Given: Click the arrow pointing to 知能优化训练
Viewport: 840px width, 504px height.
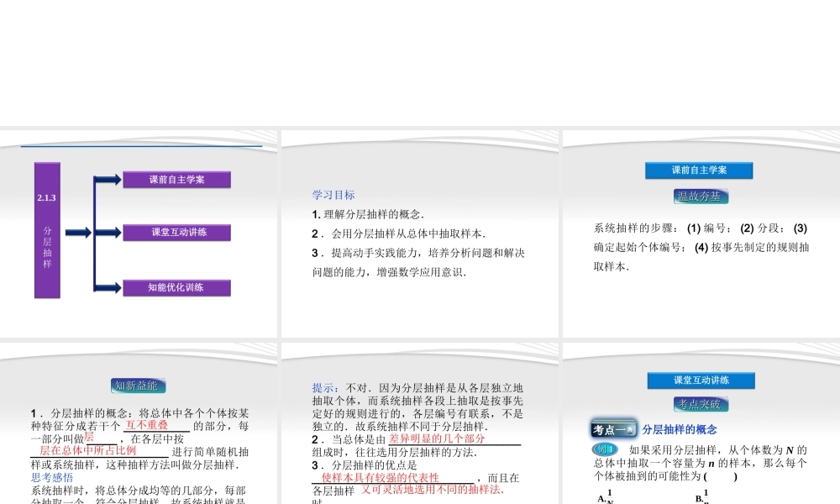Looking at the screenshot, I should [x=108, y=287].
